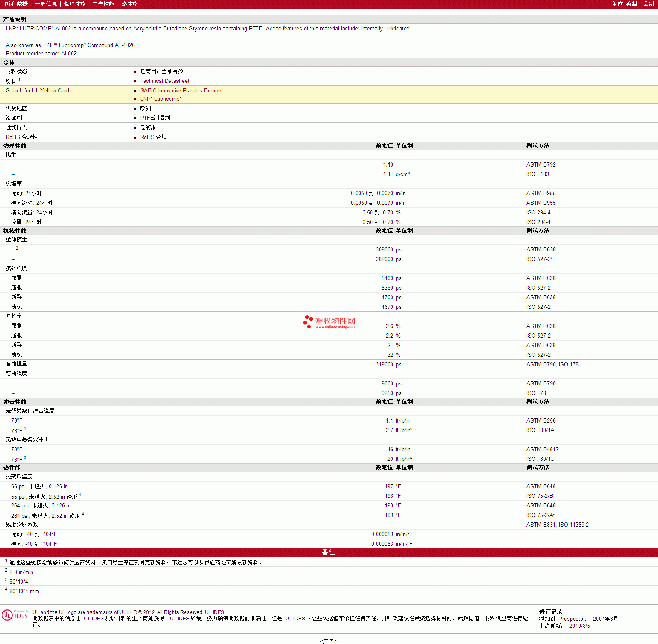The image size is (658, 644).
Task: Switch to the 热性能 tab
Action: (x=129, y=4)
